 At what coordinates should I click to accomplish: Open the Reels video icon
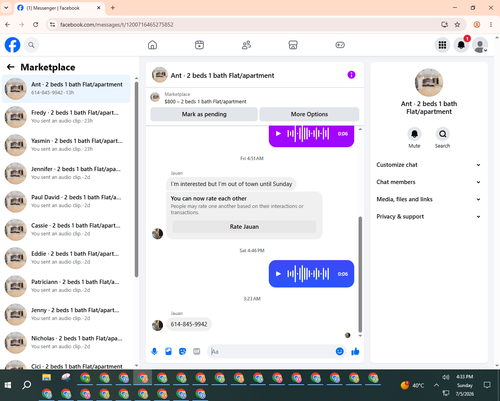coord(199,45)
